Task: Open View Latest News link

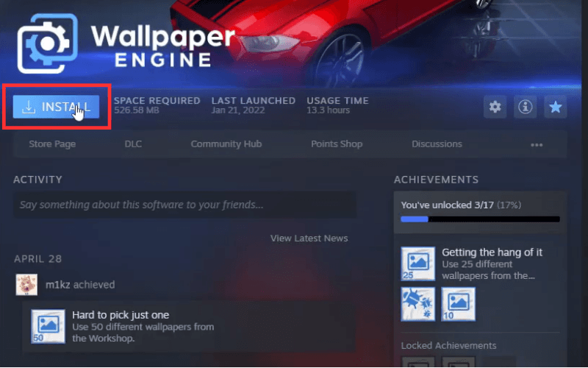Action: pyautogui.click(x=309, y=238)
